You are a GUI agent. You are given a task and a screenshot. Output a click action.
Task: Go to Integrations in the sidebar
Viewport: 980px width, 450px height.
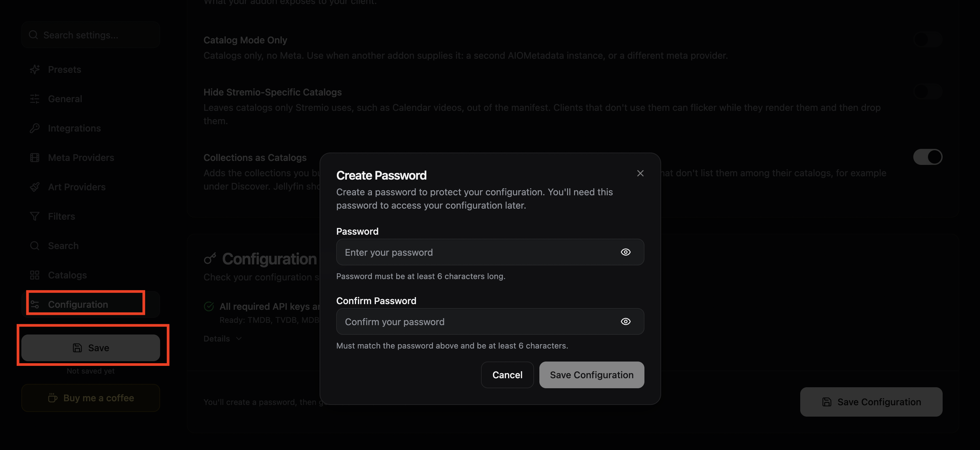(x=90, y=128)
